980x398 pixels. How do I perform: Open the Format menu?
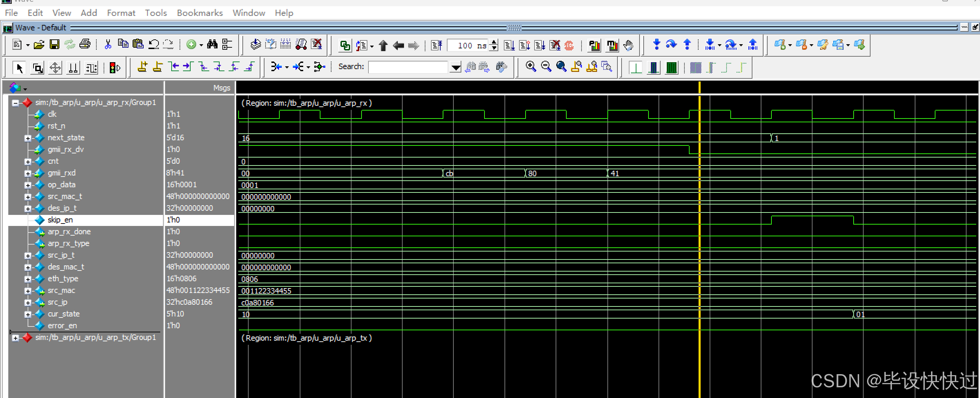coord(121,13)
